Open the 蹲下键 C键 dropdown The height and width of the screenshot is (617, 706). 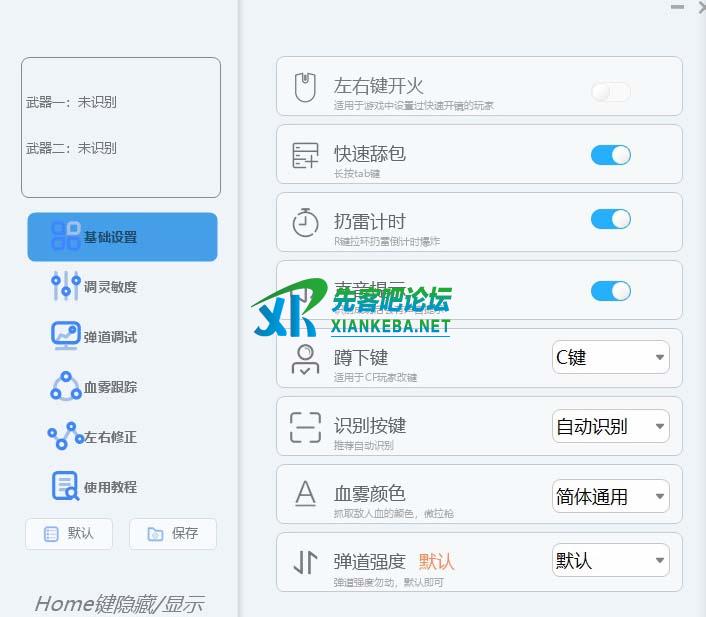pyautogui.click(x=610, y=358)
